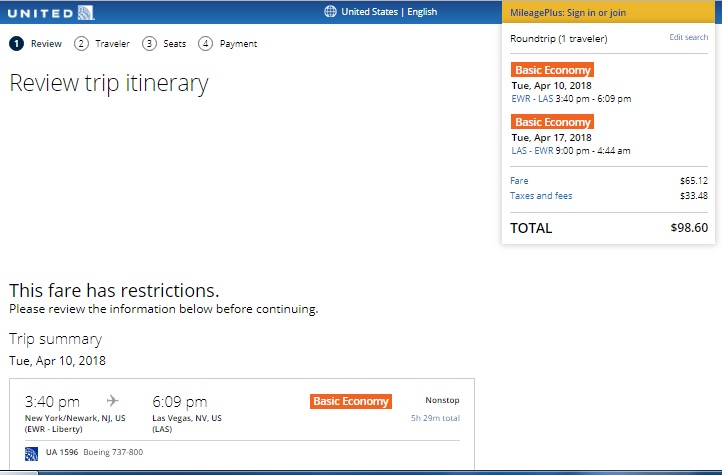
Task: Click the Nonstop label
Action: point(442,400)
